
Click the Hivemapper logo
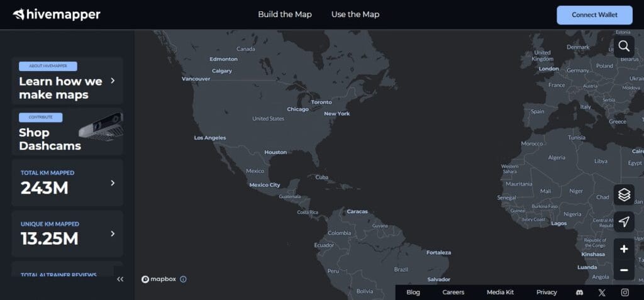[57, 15]
